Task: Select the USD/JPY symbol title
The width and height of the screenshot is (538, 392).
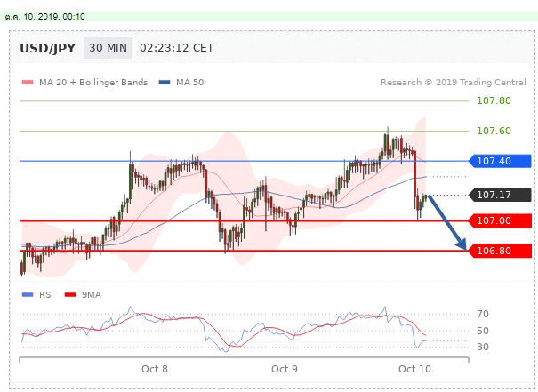Action: coord(48,48)
